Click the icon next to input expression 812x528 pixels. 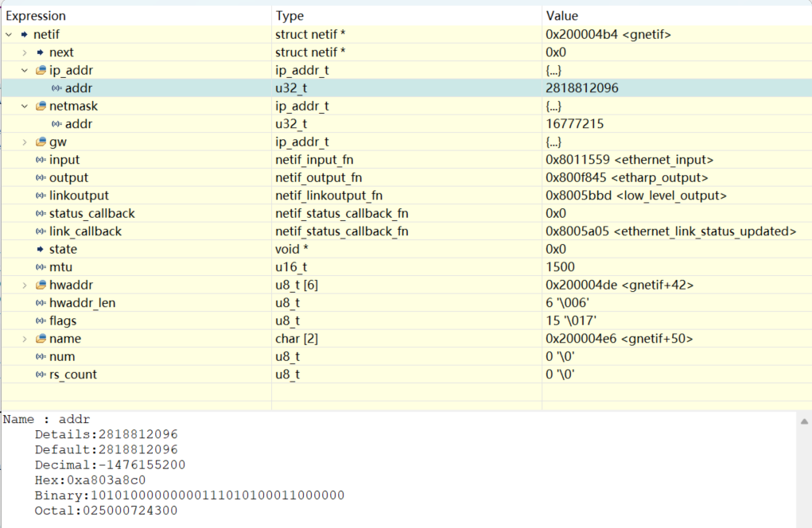click(39, 159)
